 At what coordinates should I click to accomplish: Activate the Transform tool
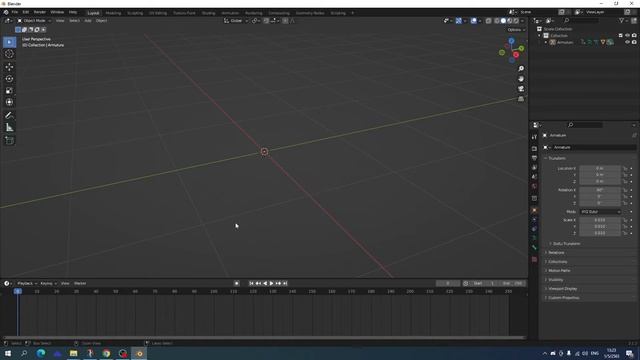click(x=9, y=102)
